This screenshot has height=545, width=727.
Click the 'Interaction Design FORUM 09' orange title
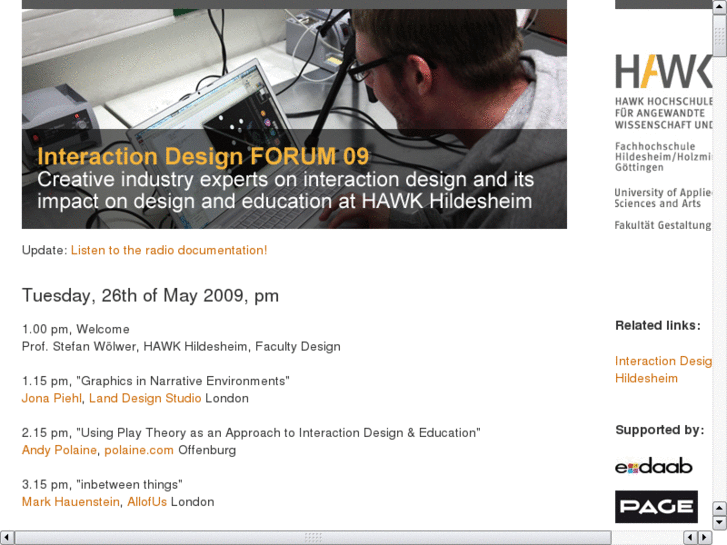click(203, 156)
